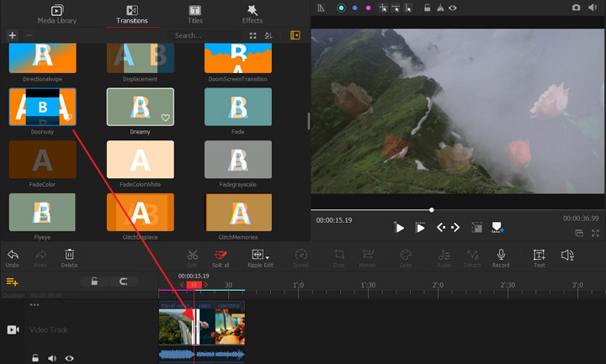Click the Split all scissors icon

pyautogui.click(x=221, y=255)
